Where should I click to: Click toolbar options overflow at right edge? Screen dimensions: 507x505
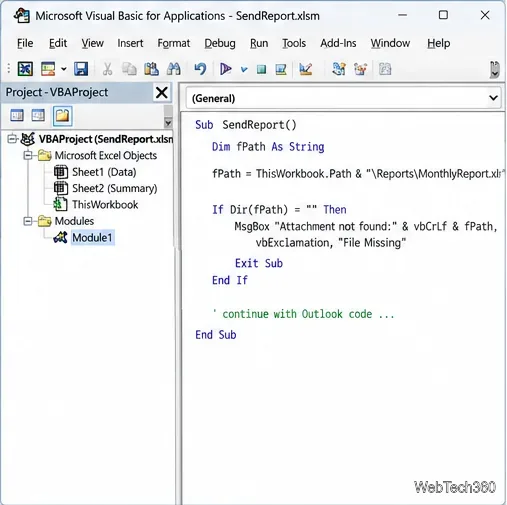[495, 69]
